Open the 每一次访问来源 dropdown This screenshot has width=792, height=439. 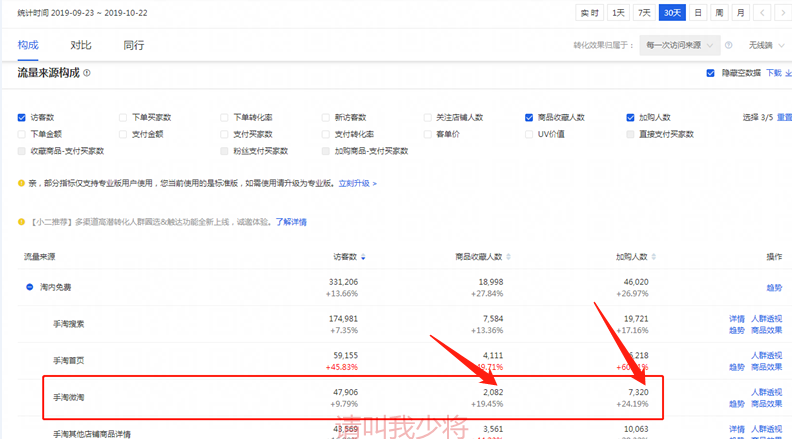tap(680, 45)
